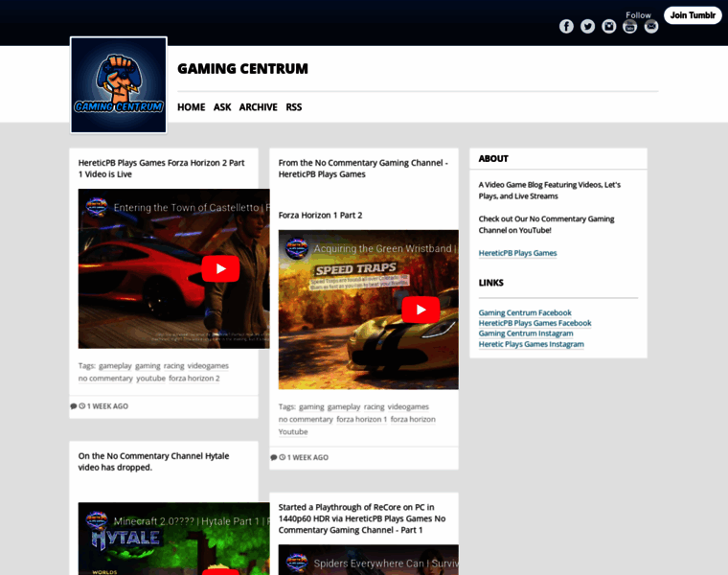Open channel avatar on Hytale video
Image resolution: width=728 pixels, height=575 pixels.
[97, 520]
